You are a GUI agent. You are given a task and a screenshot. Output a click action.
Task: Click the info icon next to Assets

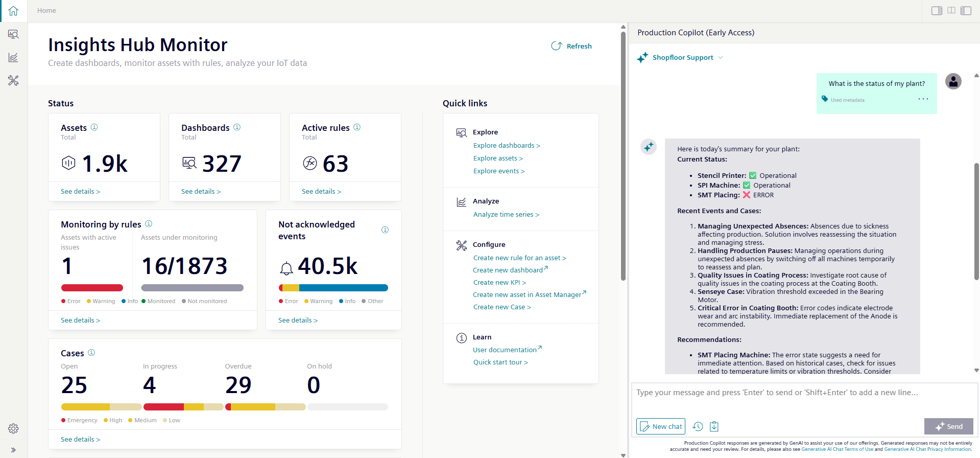tap(94, 127)
